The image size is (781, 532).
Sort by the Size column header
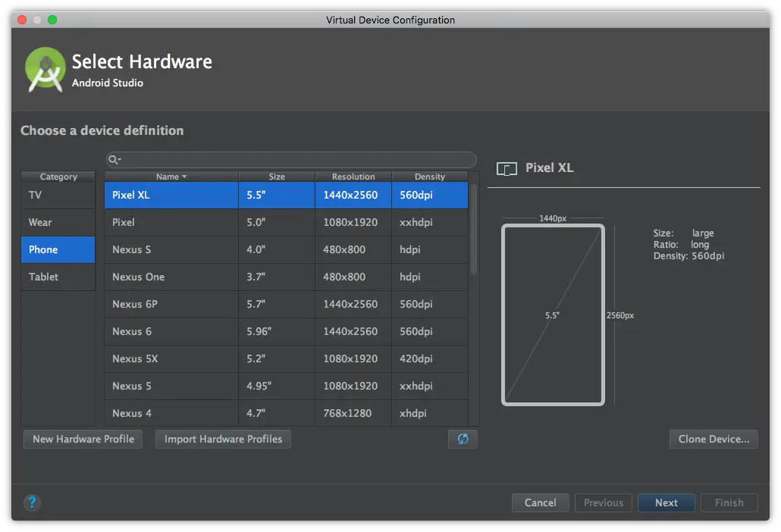point(277,177)
